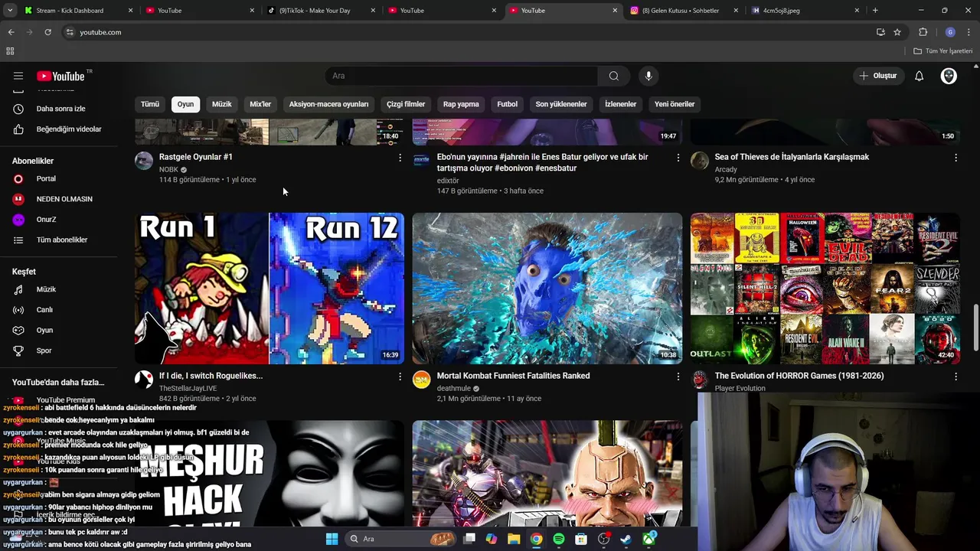Open the YouTube account avatar menu
This screenshot has width=980, height=551.
pyautogui.click(x=949, y=76)
